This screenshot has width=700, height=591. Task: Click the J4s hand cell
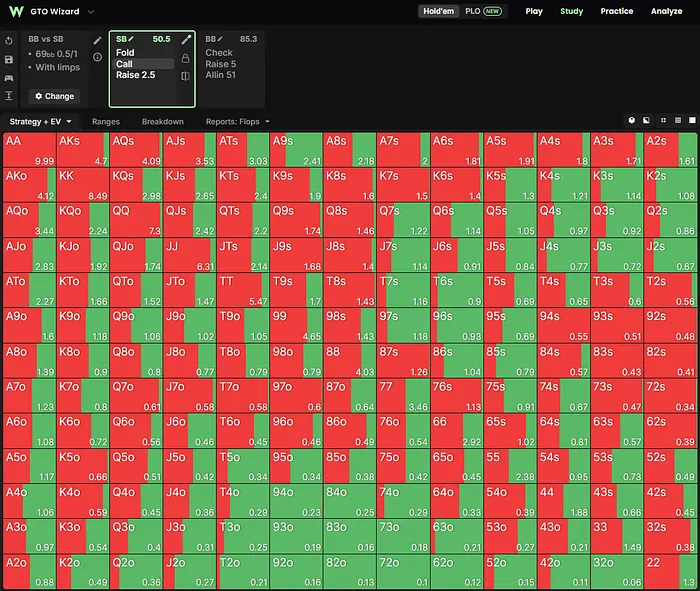[564, 255]
